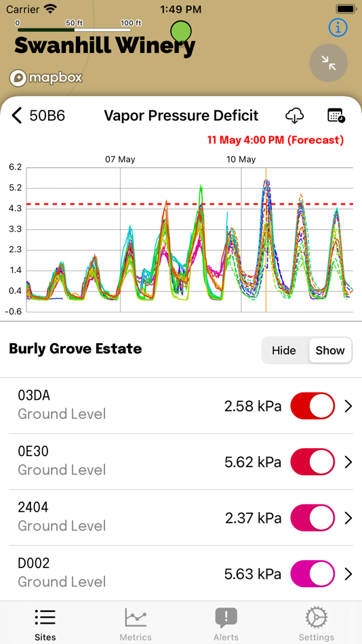Image resolution: width=362 pixels, height=644 pixels.
Task: Tap the 10 May gridline label
Action: click(241, 159)
